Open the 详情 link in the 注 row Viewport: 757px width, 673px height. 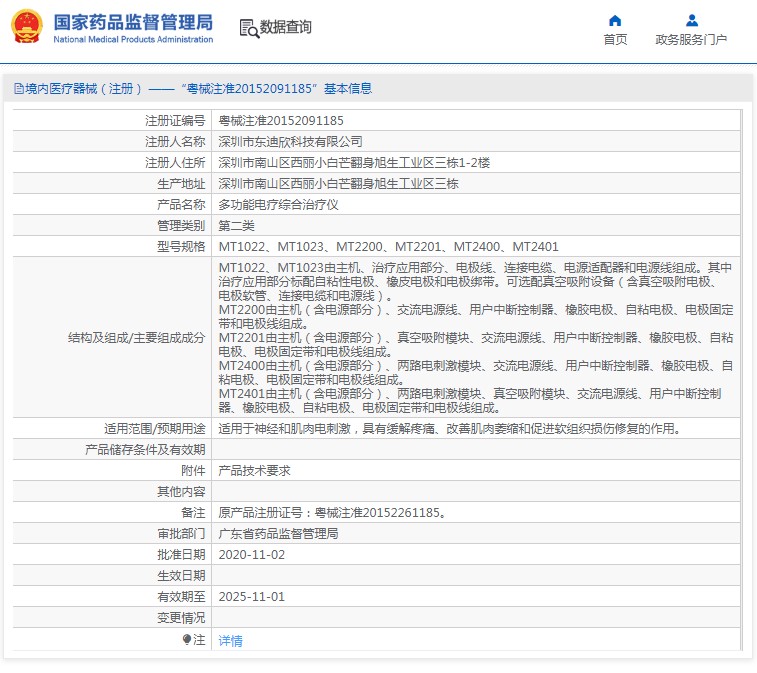pyautogui.click(x=230, y=641)
